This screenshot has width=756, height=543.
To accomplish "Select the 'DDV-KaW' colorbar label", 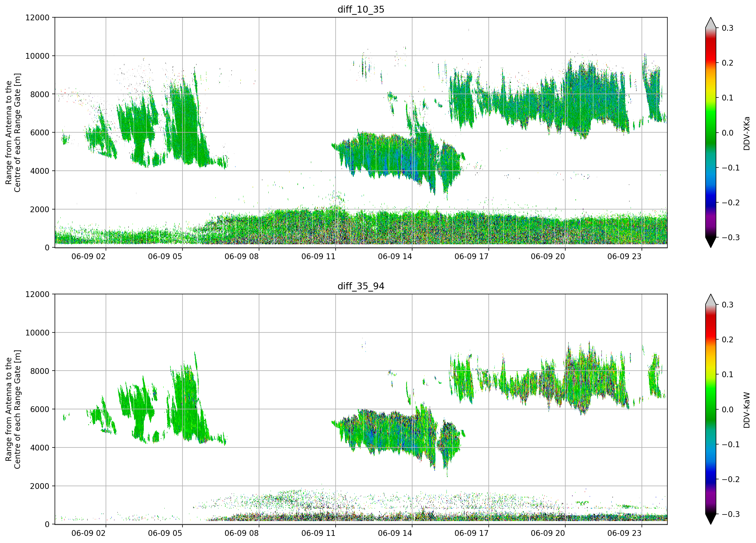I will click(x=746, y=410).
